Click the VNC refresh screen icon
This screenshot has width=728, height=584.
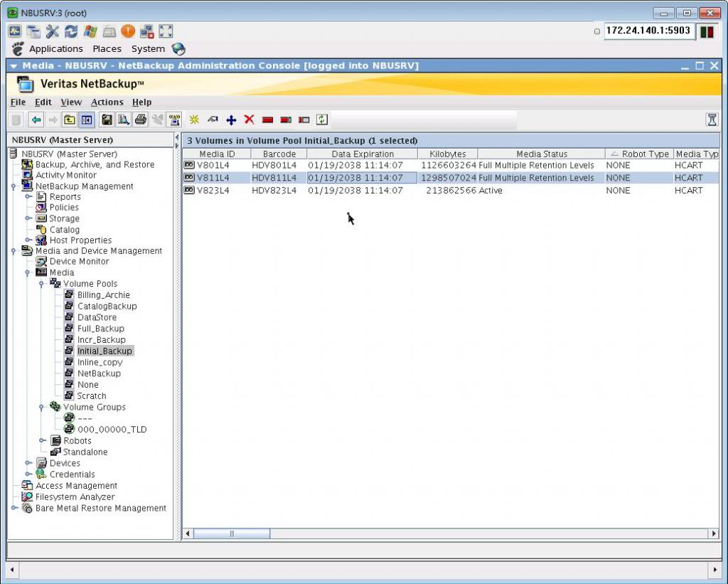pyautogui.click(x=71, y=31)
